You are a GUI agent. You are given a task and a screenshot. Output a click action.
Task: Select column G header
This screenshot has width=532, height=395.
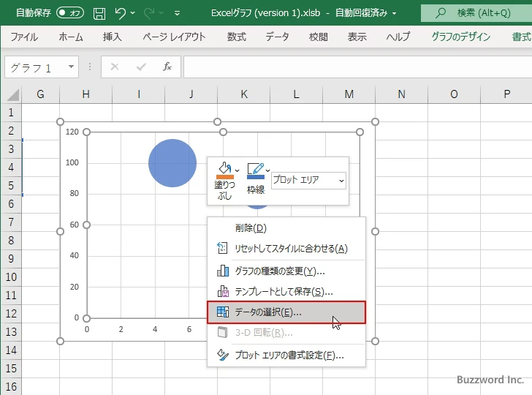(x=40, y=94)
